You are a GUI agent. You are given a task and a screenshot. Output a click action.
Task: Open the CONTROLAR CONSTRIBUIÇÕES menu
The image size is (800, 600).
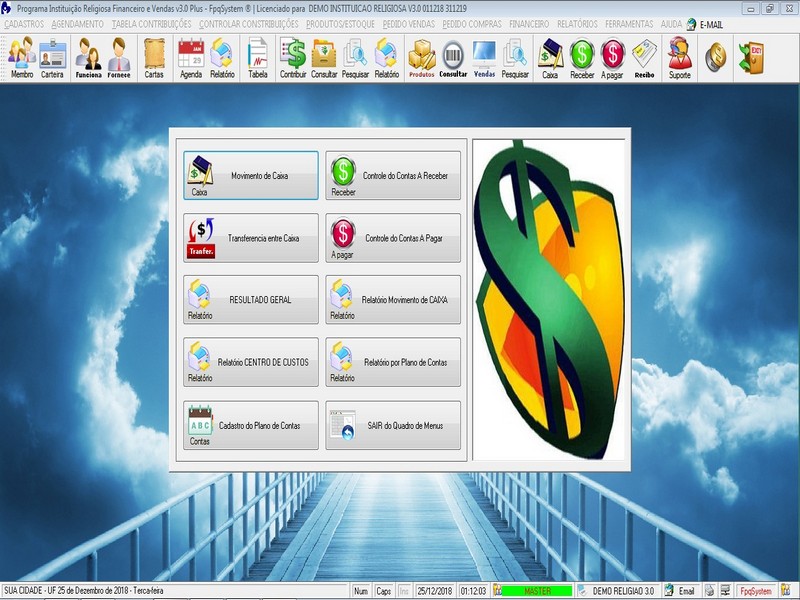tap(248, 24)
